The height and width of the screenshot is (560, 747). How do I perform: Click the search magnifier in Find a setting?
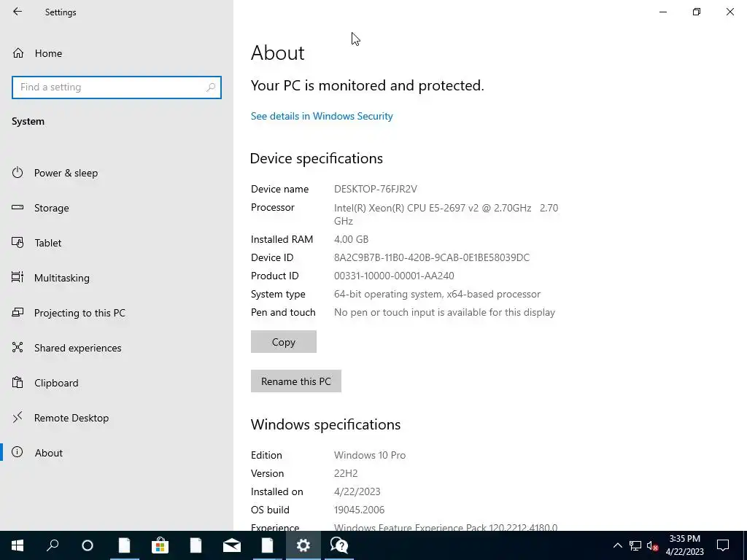211,87
